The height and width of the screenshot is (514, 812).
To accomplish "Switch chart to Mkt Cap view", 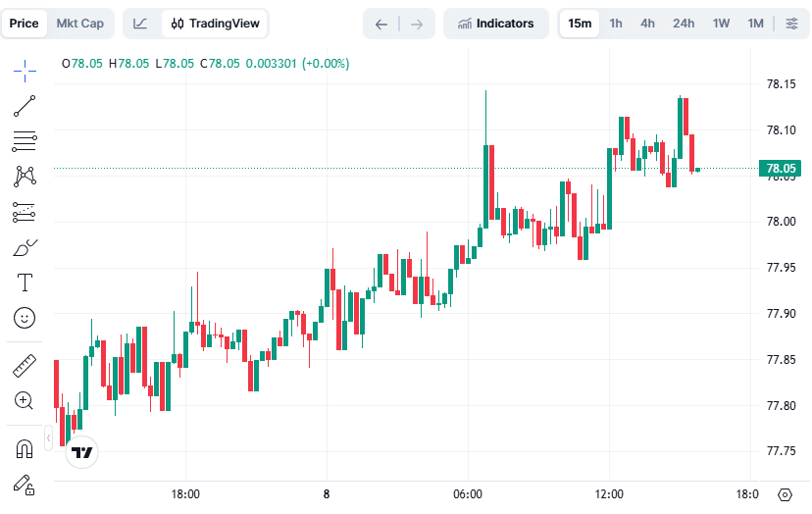I will click(x=79, y=24).
